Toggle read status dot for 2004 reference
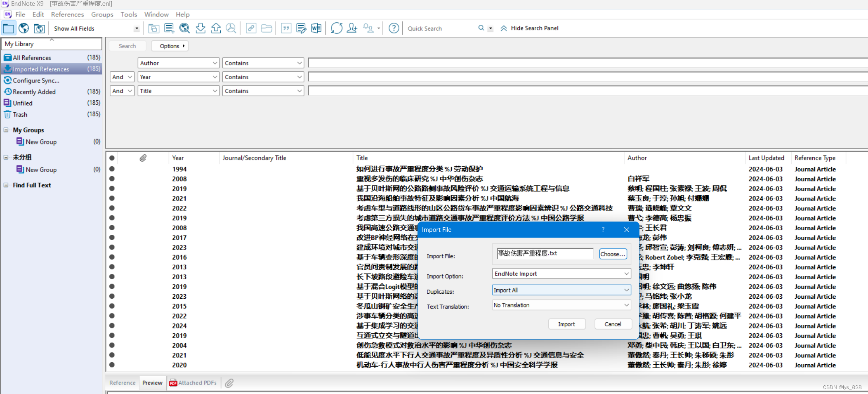Viewport: 868px width, 394px height. pyautogui.click(x=112, y=345)
